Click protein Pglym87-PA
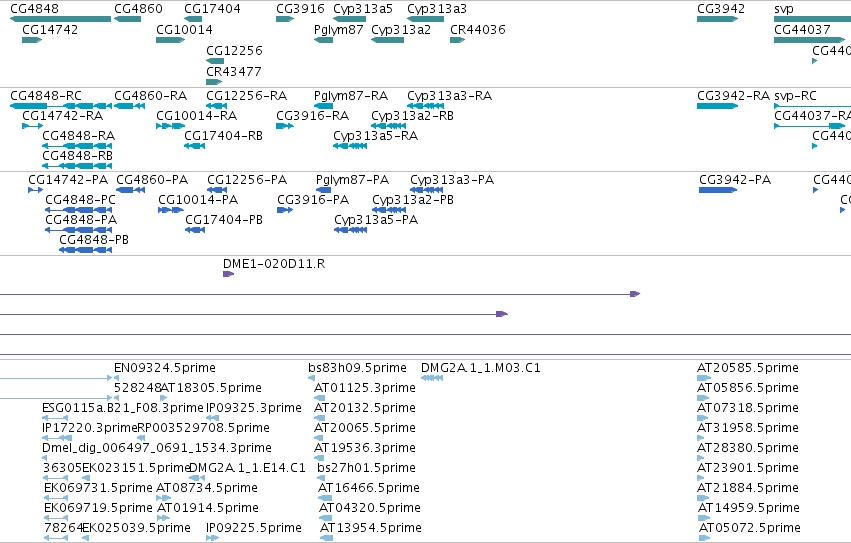This screenshot has width=851, height=543. pyautogui.click(x=352, y=180)
